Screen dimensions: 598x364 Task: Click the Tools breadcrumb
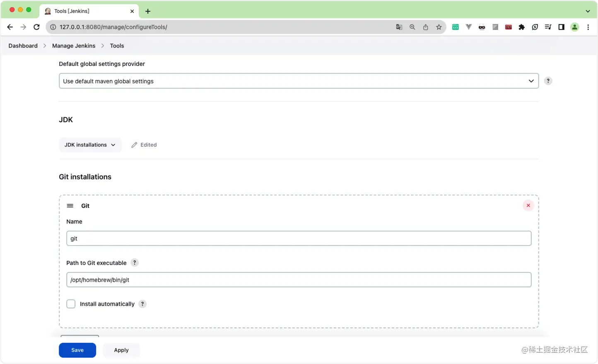click(117, 46)
